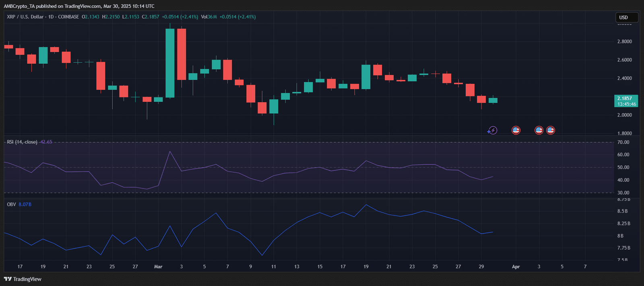Click the 70.00 level on RSI scale
This screenshot has width=644, height=286.
tap(623, 142)
